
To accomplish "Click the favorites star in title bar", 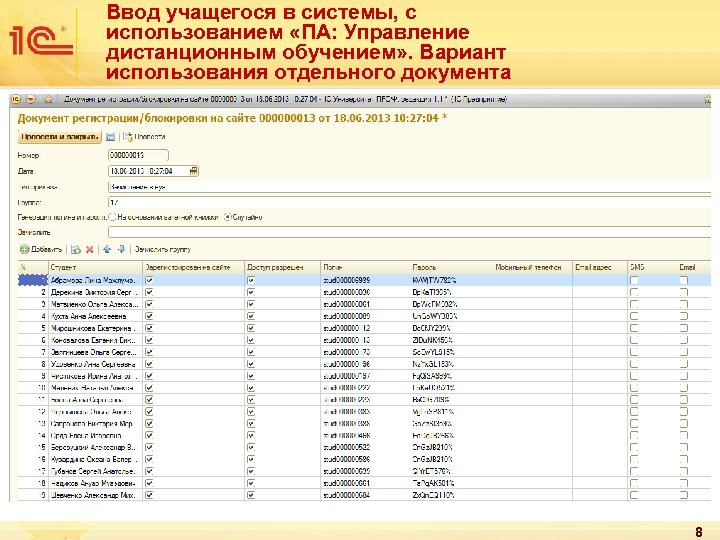I will click(x=48, y=100).
